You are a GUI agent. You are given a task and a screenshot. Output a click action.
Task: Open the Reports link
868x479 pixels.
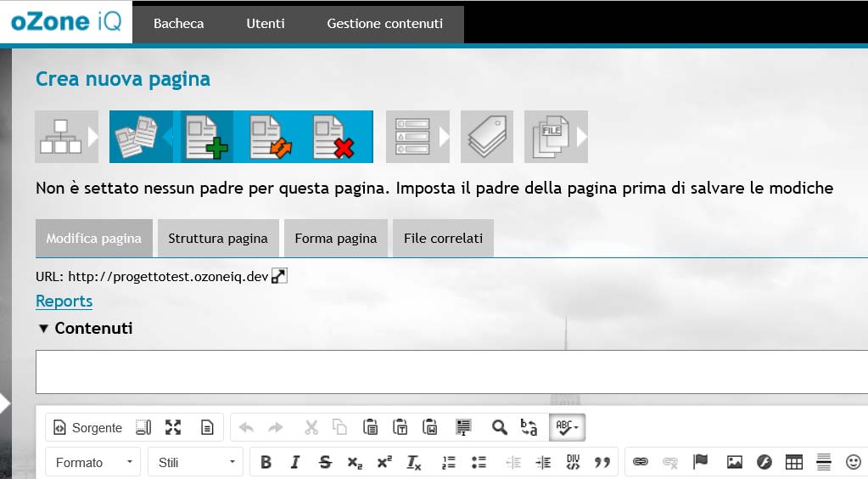[x=64, y=301]
